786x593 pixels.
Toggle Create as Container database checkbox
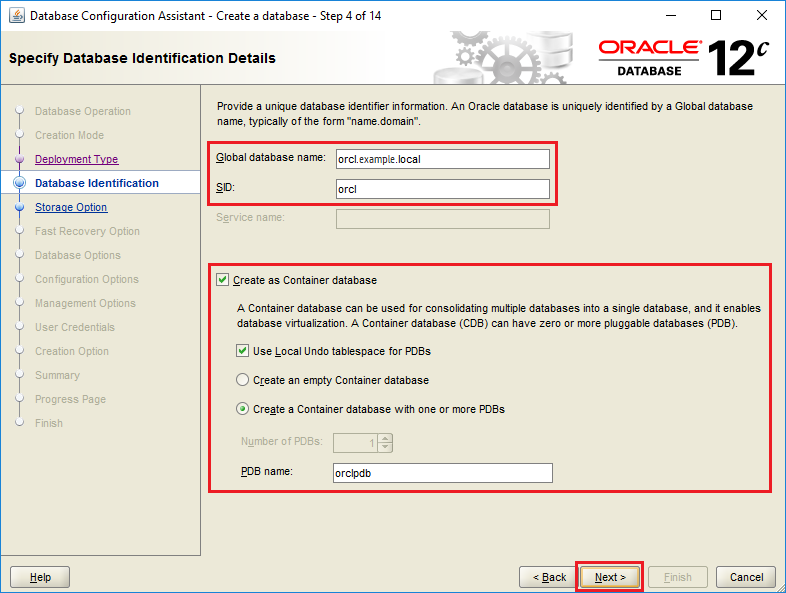click(223, 280)
